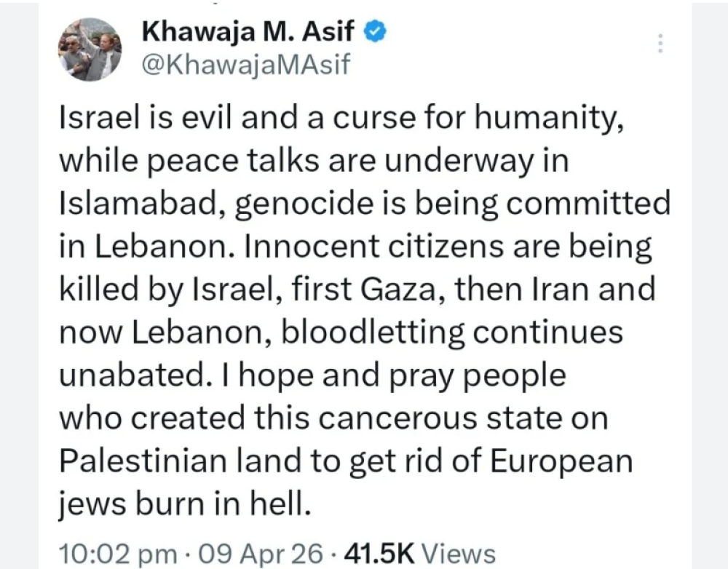
Task: Click the line beginning "while peace talks"
Action: coord(313,163)
